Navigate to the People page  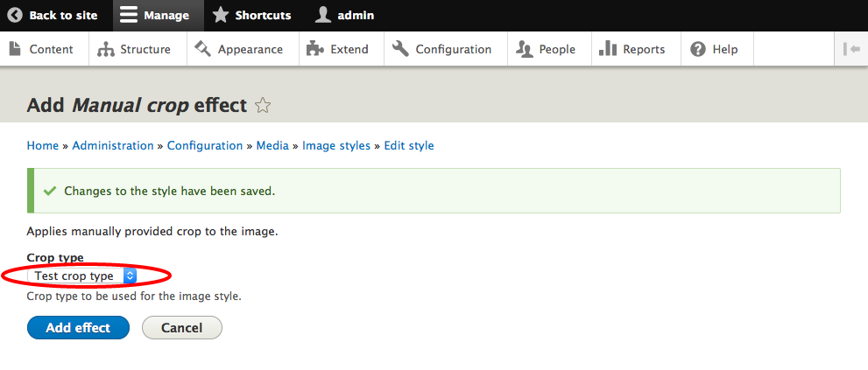[x=547, y=49]
